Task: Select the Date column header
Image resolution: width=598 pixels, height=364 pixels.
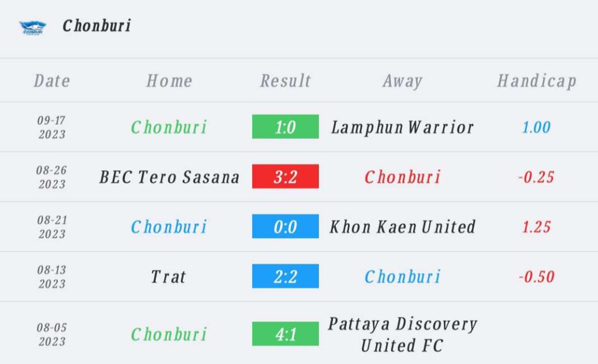Action: click(x=52, y=80)
